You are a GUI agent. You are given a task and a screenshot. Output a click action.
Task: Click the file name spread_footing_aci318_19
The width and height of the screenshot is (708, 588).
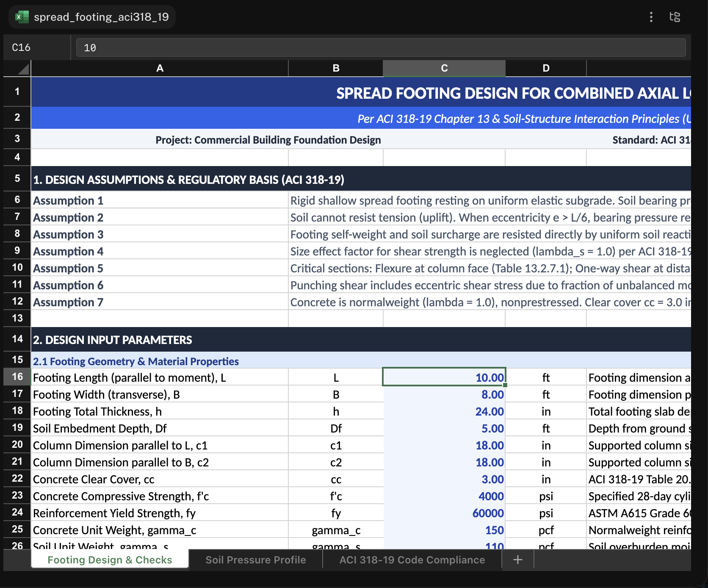(101, 17)
